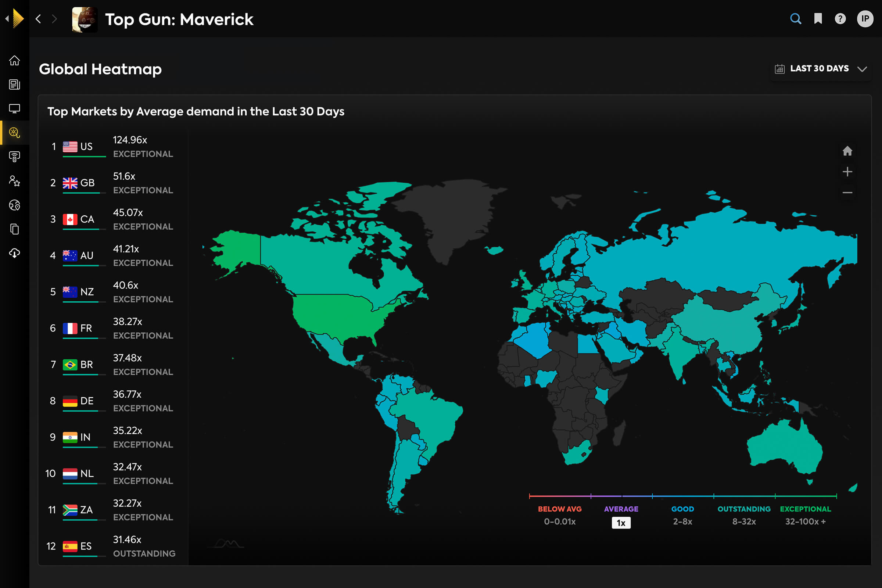Select the talent star-person icon in sidebar
The height and width of the screenshot is (588, 882).
(x=15, y=182)
